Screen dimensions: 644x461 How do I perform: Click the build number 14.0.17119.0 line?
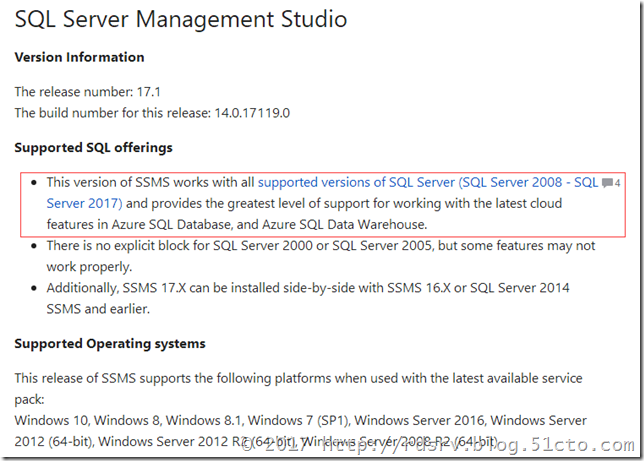[152, 113]
